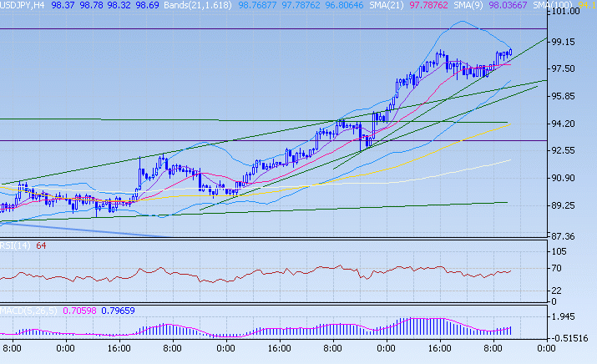Image resolution: width=597 pixels, height=364 pixels.
Task: Click the red RSI line
Action: click(250, 274)
